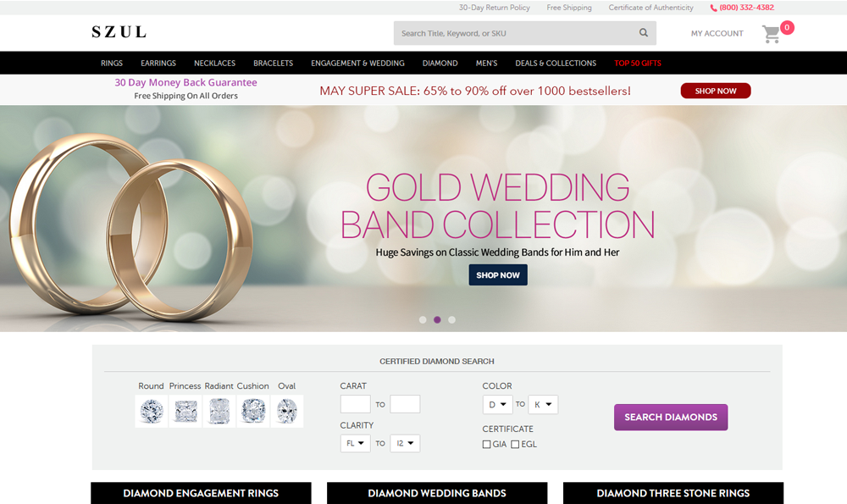Select the Round diamond shape icon

152,411
